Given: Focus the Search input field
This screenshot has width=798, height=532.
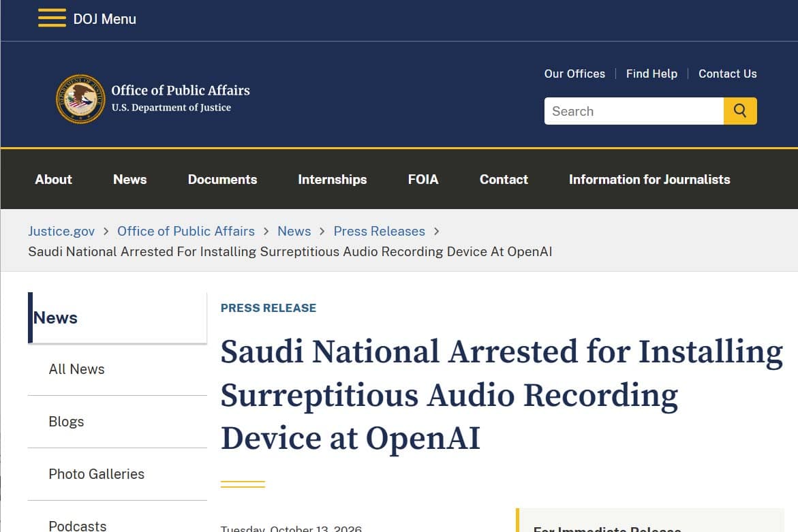Looking at the screenshot, I should pyautogui.click(x=634, y=111).
